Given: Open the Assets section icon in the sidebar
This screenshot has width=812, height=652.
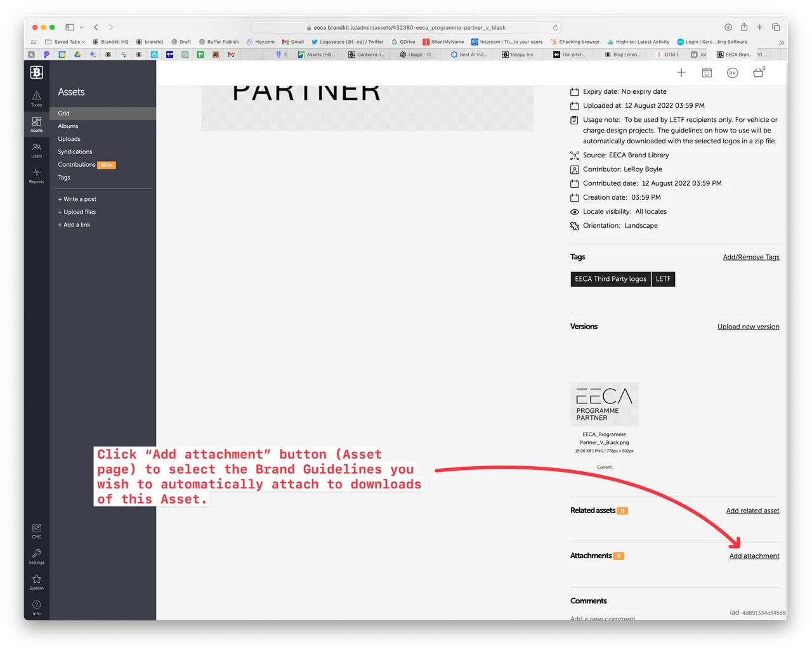Looking at the screenshot, I should pyautogui.click(x=37, y=124).
